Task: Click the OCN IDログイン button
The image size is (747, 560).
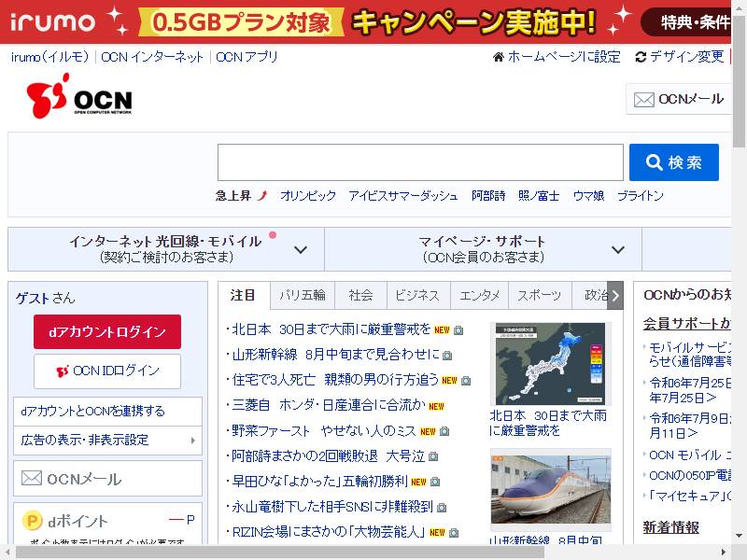Action: pyautogui.click(x=107, y=371)
